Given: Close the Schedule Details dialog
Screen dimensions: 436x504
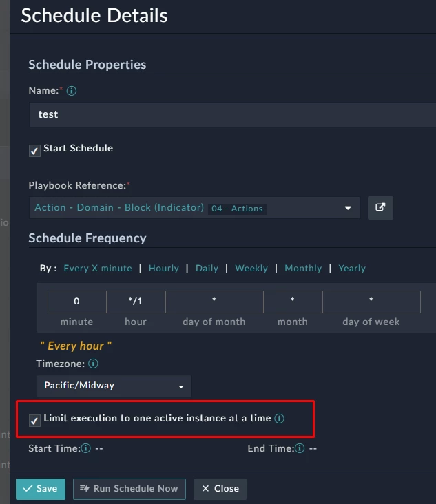Looking at the screenshot, I should coord(220,489).
